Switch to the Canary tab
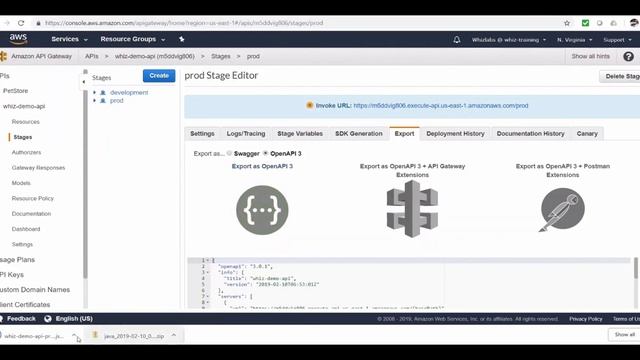 coord(587,133)
